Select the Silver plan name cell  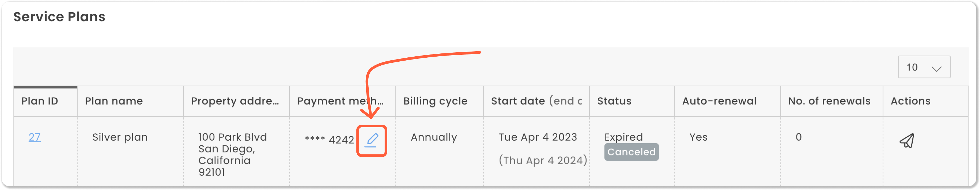(120, 137)
